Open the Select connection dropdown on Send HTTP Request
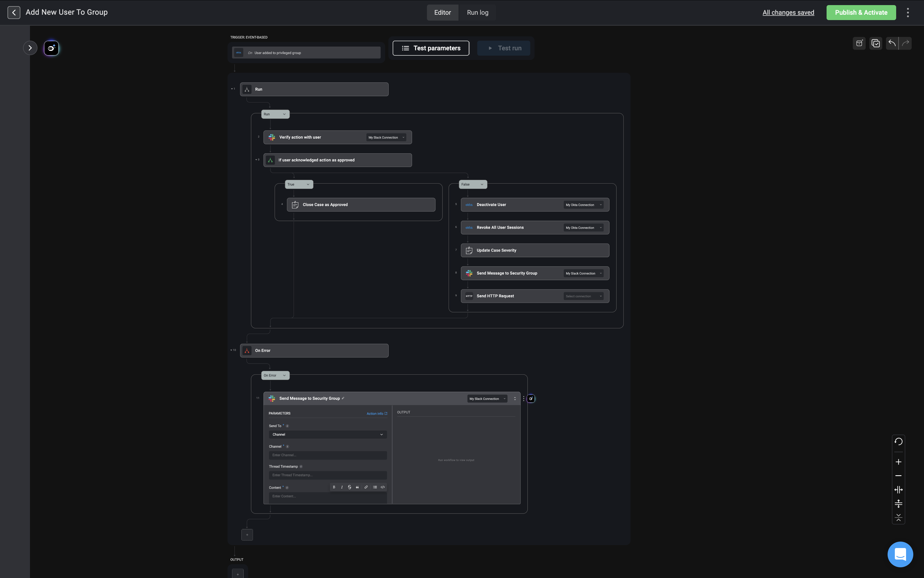 (583, 296)
